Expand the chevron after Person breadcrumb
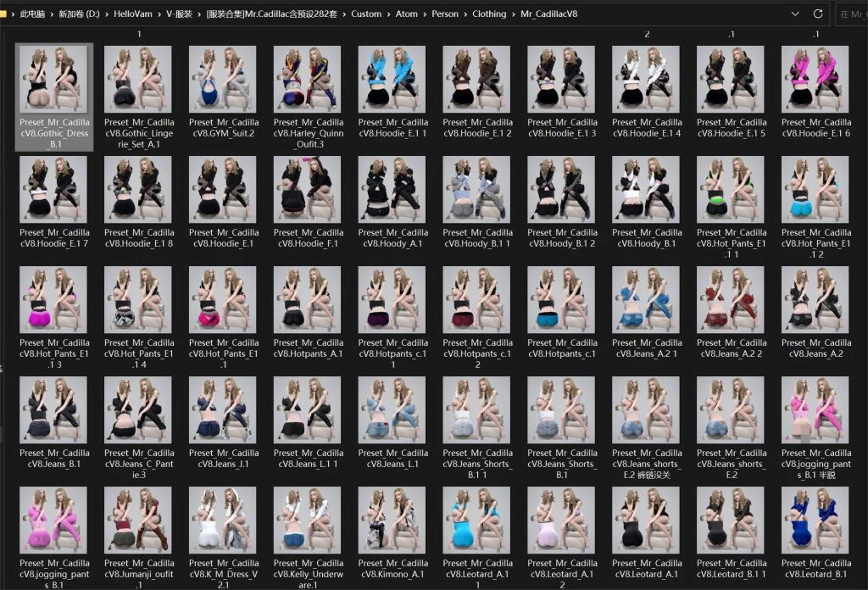Screen dimensions: 868x590 (x=465, y=14)
